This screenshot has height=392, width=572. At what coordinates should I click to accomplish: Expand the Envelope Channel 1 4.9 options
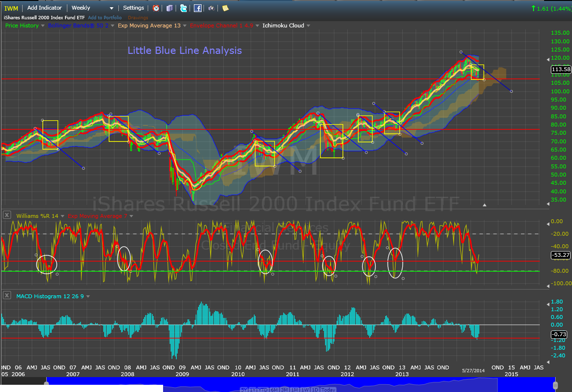point(257,26)
